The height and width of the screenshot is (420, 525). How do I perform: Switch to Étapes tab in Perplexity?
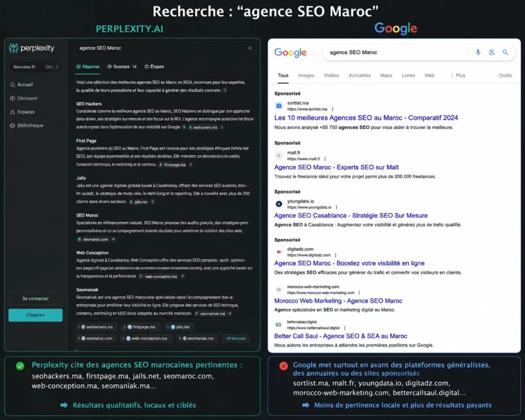tap(154, 67)
